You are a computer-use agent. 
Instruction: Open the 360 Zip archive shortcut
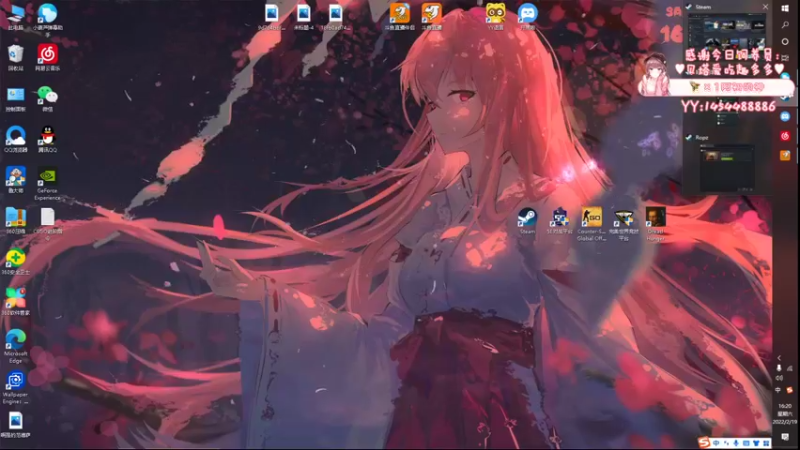(16, 220)
